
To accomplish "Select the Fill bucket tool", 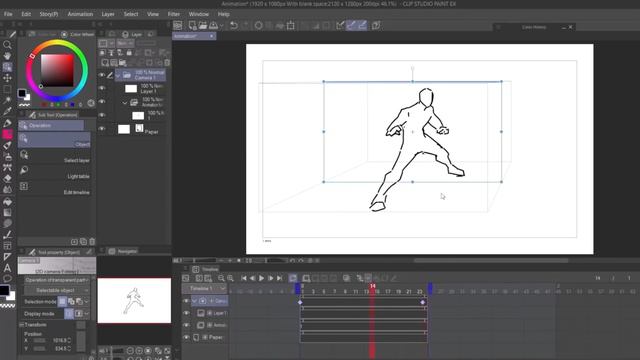I will coord(7,201).
